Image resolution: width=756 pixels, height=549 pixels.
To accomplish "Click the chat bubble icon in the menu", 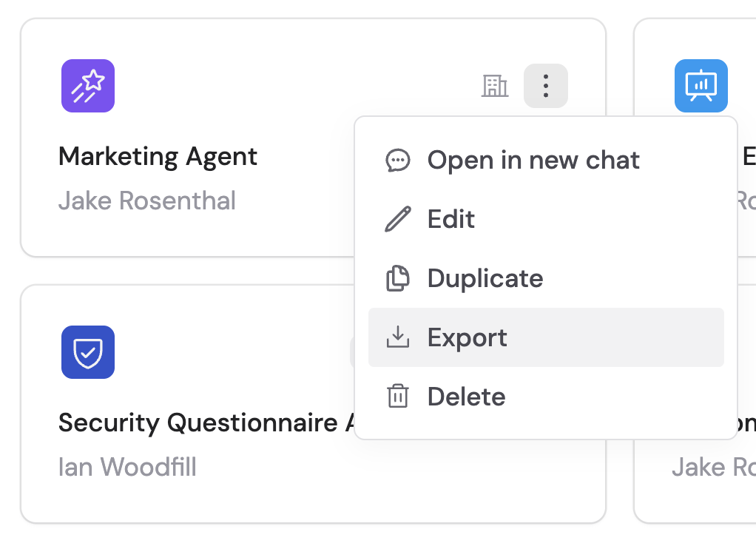I will [398, 160].
